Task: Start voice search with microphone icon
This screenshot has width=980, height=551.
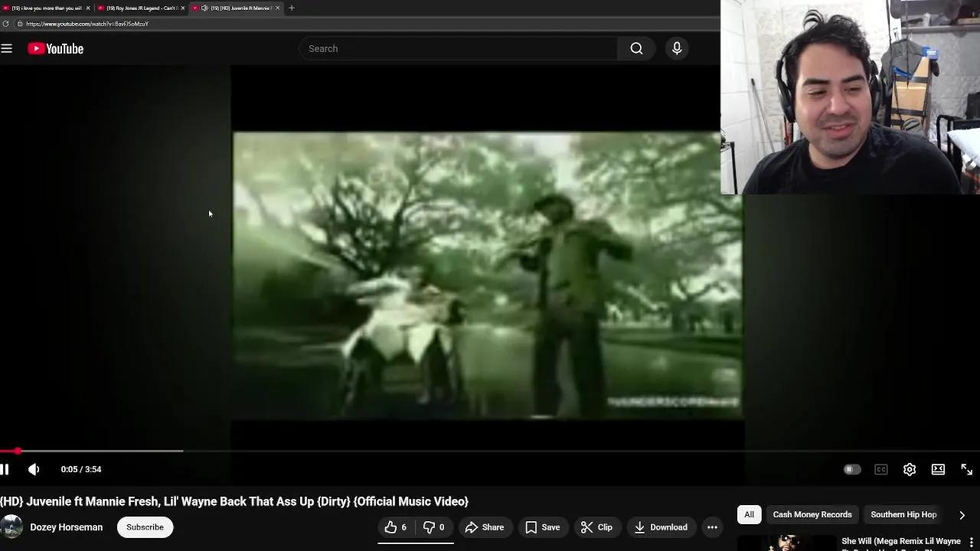Action: [x=677, y=48]
